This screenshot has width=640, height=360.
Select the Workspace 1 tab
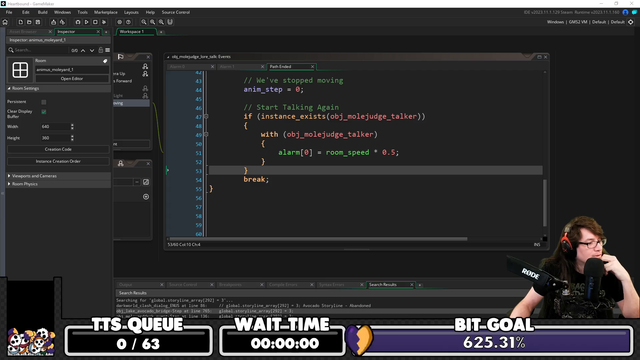[135, 32]
